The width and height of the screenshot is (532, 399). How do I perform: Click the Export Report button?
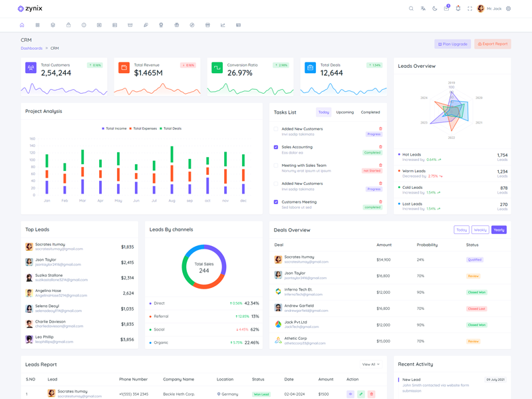(493, 44)
